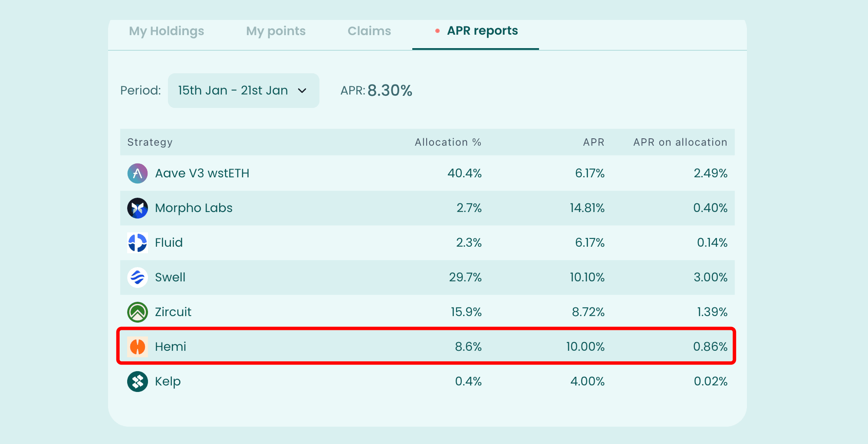Image resolution: width=868 pixels, height=444 pixels.
Task: Click Zircuit APR value 8.72%
Action: [x=588, y=312]
